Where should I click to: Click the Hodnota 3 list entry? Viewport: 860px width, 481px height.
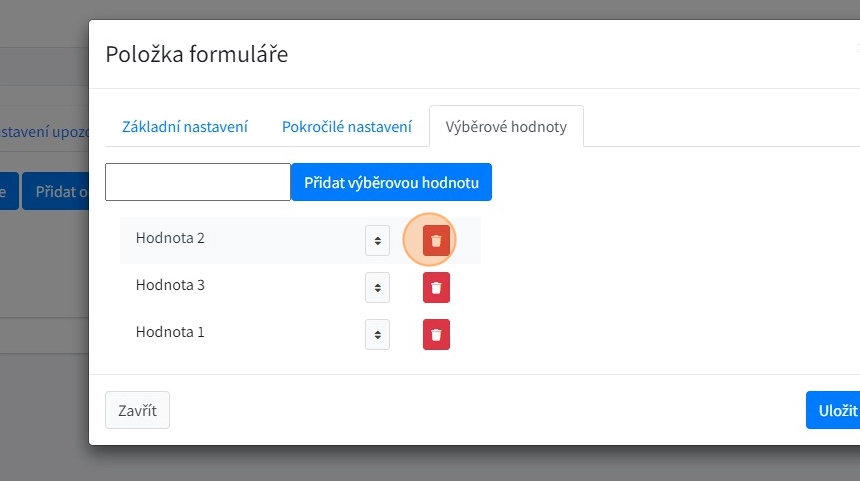pos(170,286)
